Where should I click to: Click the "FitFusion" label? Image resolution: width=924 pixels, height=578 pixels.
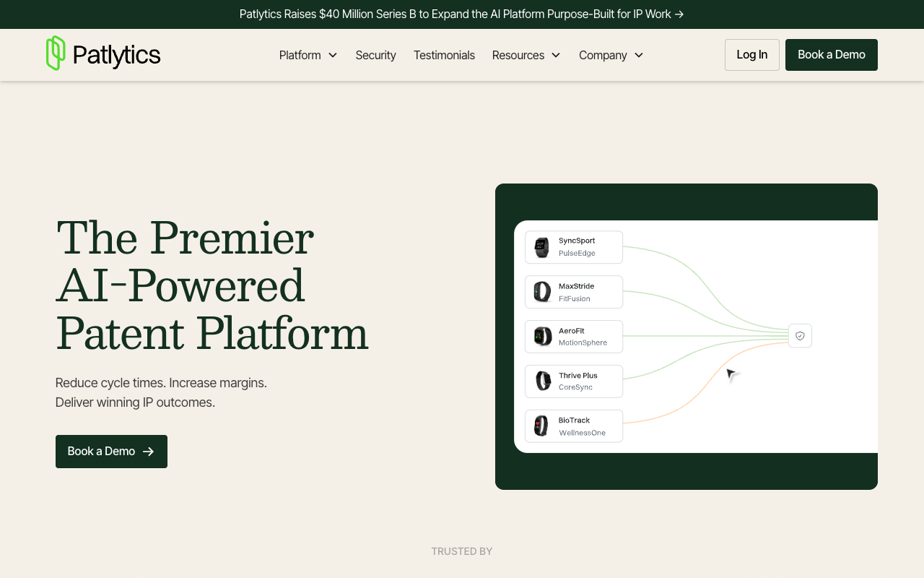575,298
